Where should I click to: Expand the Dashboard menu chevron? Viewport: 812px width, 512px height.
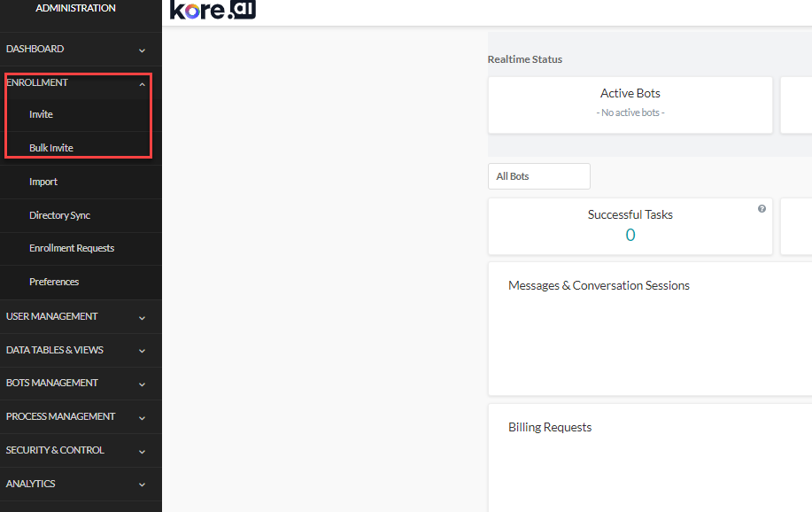click(142, 50)
